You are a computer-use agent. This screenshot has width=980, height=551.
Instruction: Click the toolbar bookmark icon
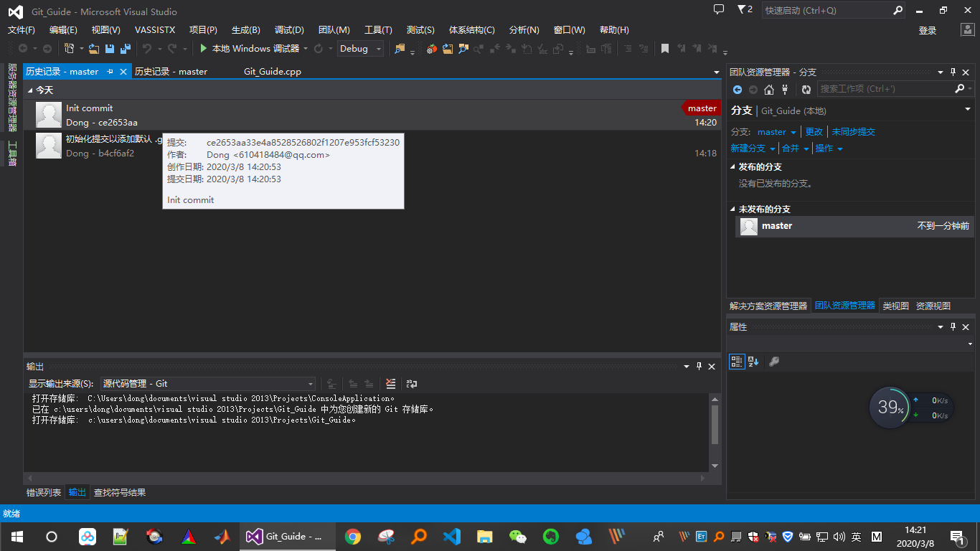(665, 49)
